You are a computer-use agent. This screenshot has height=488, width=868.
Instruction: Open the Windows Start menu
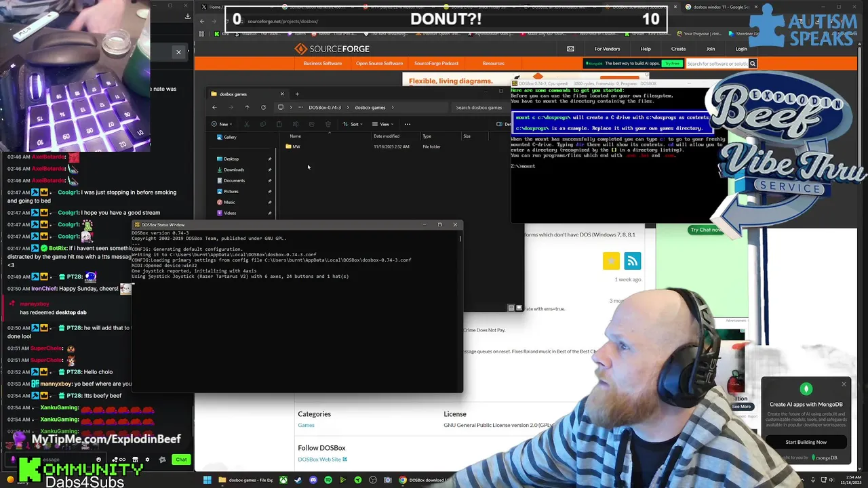tap(207, 480)
